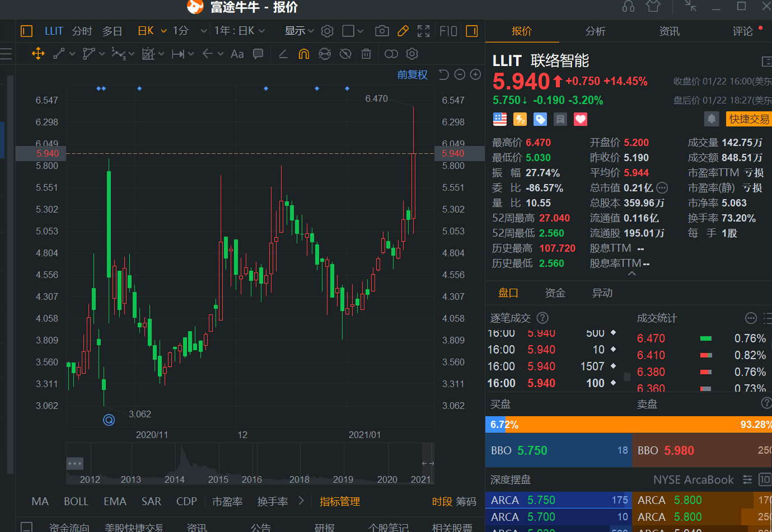Delete drawings with trash icon

point(366,54)
